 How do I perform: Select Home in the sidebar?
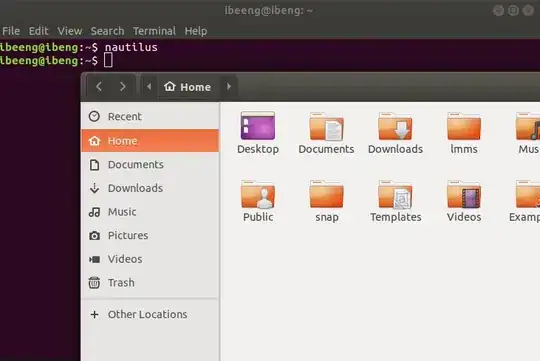pyautogui.click(x=150, y=141)
